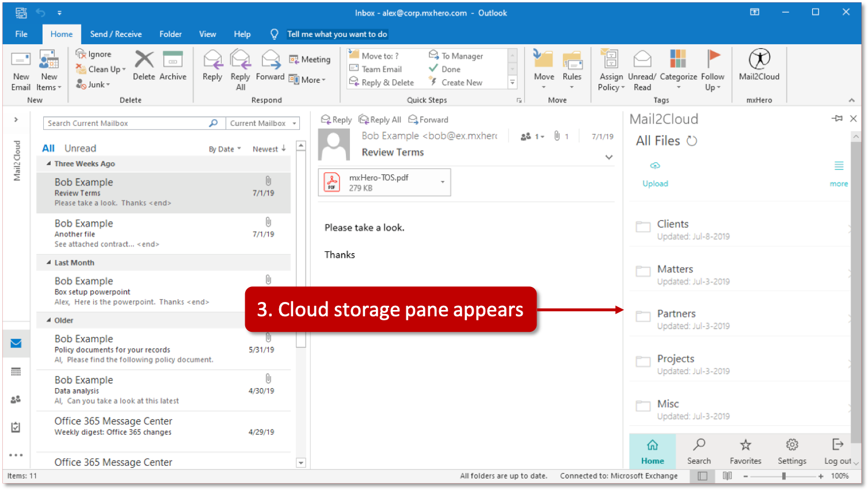Image resolution: width=868 pixels, height=490 pixels.
Task: Run the To Manager quick step
Action: 456,56
